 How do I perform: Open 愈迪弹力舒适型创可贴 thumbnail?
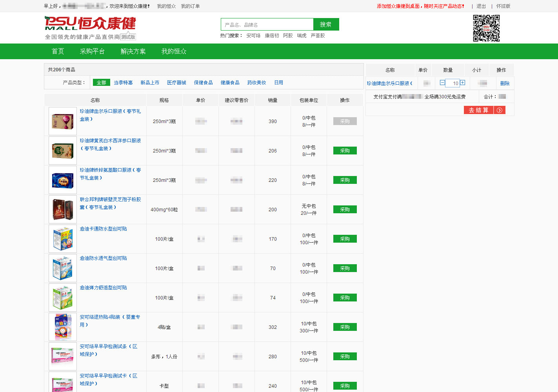click(x=63, y=298)
